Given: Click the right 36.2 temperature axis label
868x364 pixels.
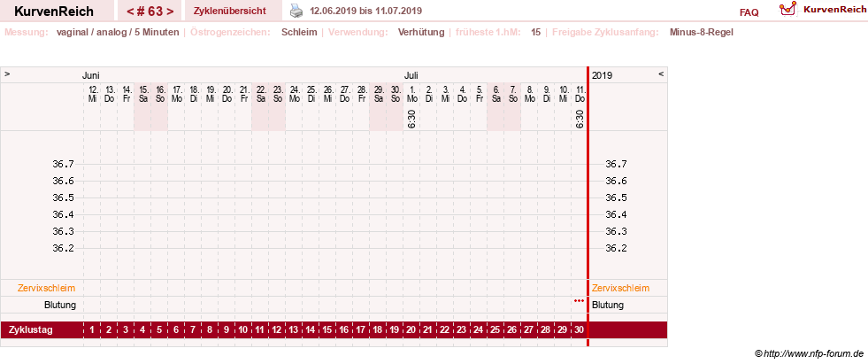Looking at the screenshot, I should pyautogui.click(x=616, y=248).
